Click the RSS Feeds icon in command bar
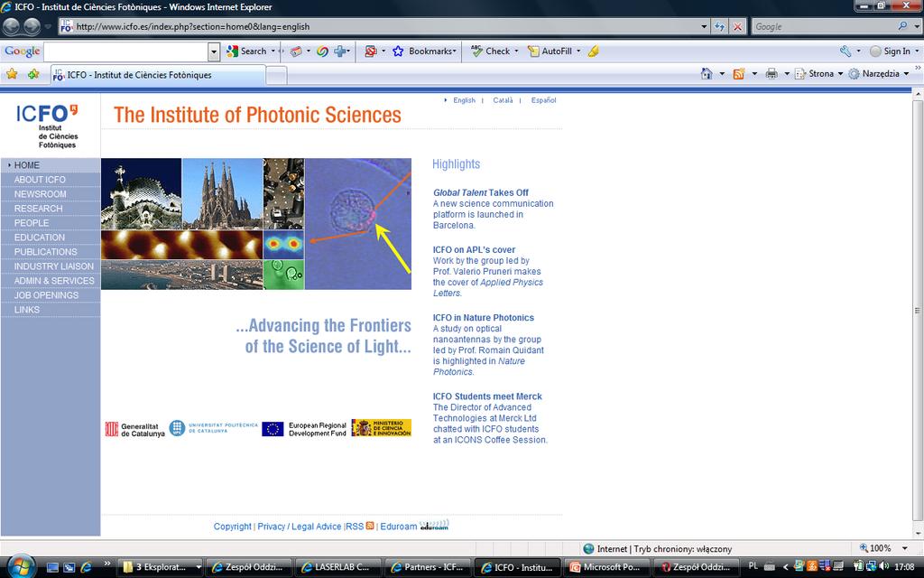 [738, 74]
